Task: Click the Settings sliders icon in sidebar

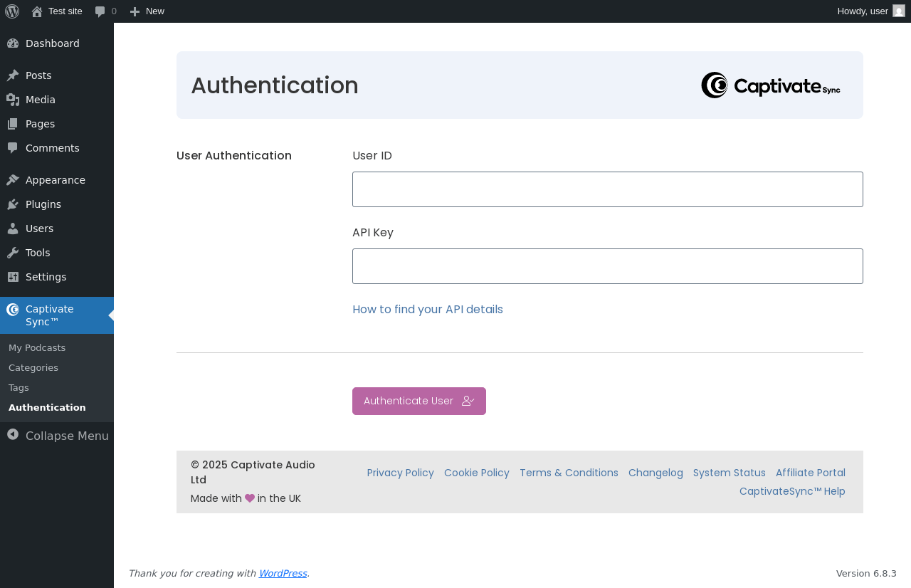Action: point(13,277)
